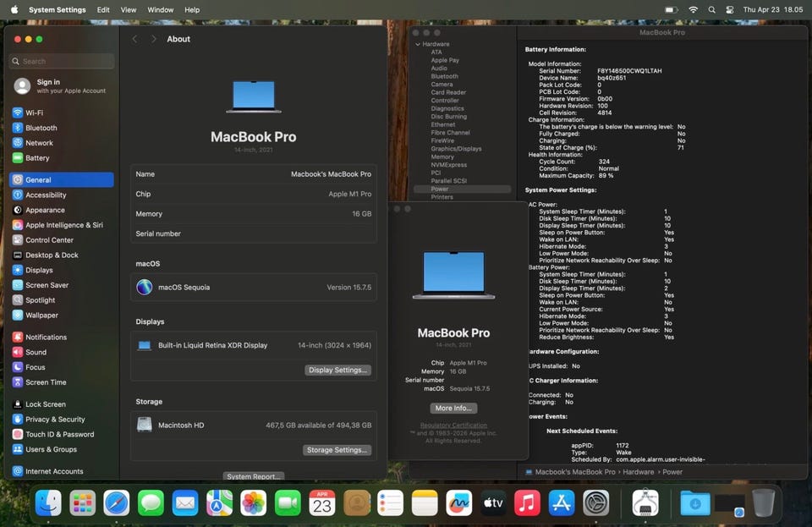The height and width of the screenshot is (527, 812).
Task: Click the Display Settings… button
Action: click(337, 371)
